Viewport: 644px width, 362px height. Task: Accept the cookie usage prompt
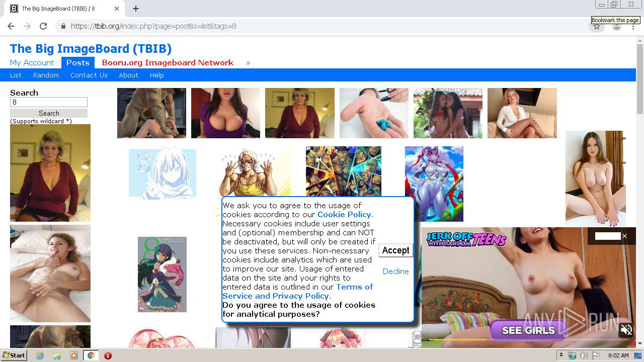click(x=395, y=250)
